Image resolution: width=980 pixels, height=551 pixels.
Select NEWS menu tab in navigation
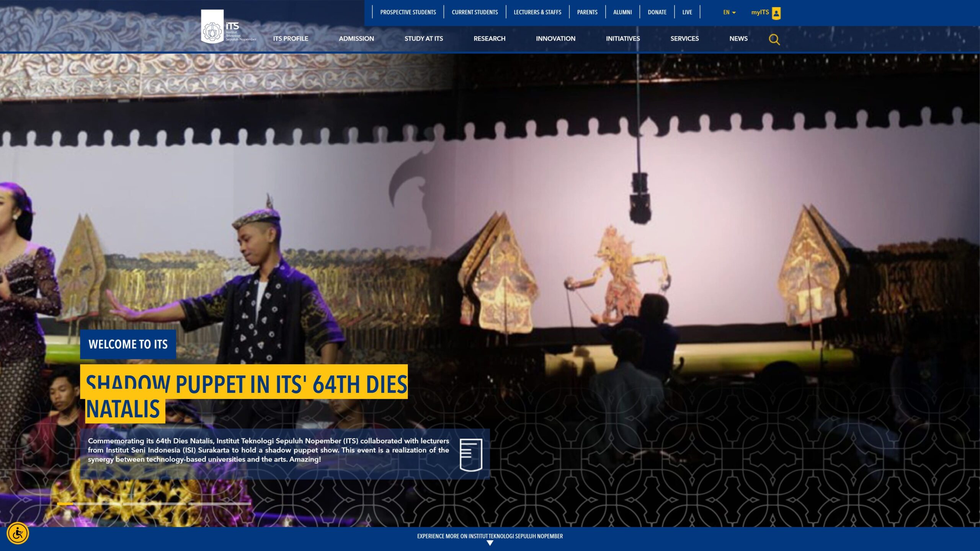click(738, 38)
